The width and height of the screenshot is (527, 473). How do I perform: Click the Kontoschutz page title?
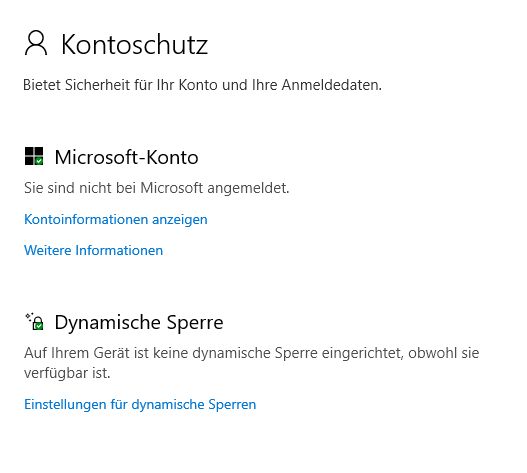tap(134, 44)
